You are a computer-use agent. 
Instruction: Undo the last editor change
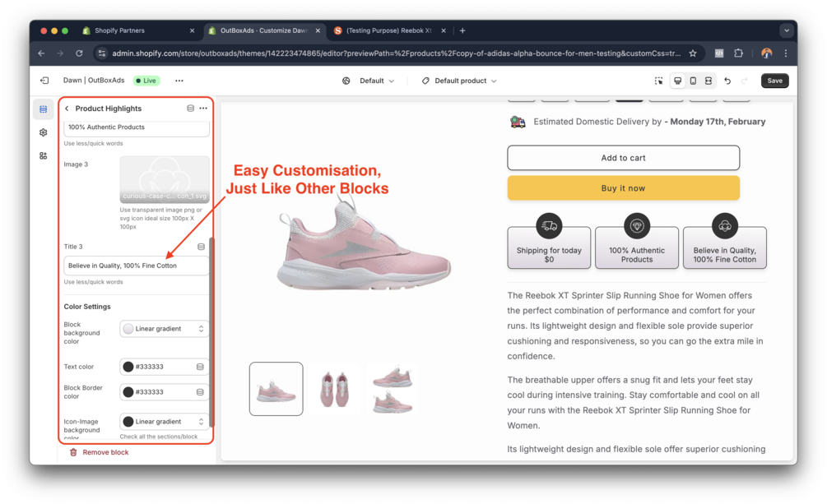[x=727, y=81]
